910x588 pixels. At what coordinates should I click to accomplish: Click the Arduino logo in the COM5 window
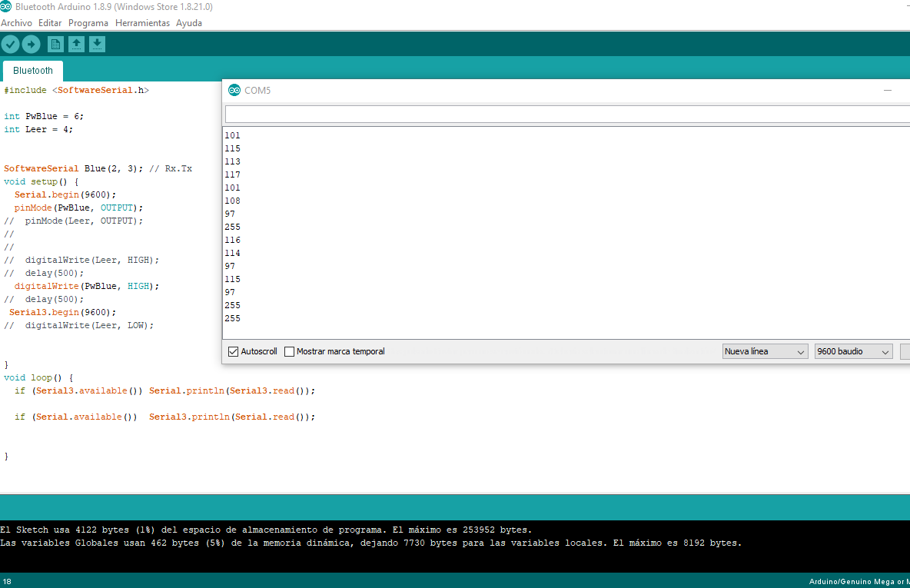[234, 90]
